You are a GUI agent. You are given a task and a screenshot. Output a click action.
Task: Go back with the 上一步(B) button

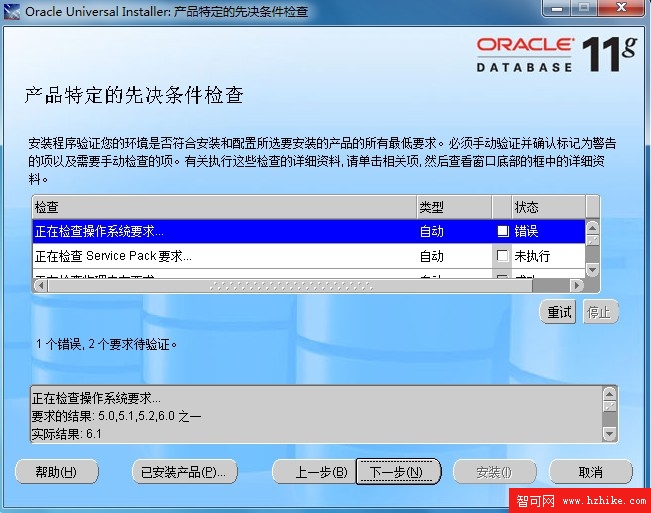(314, 472)
